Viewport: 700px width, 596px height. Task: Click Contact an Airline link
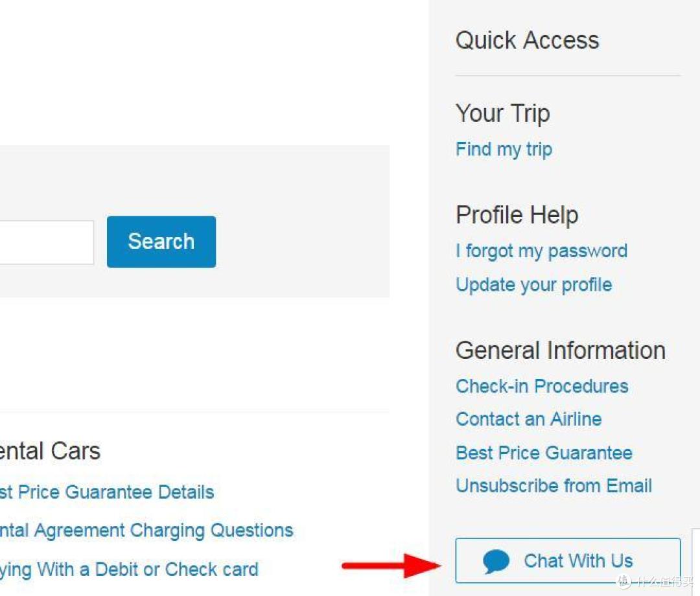pyautogui.click(x=529, y=419)
